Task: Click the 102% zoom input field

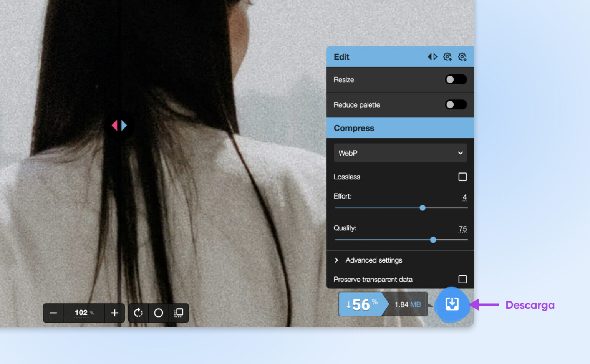Action: pos(81,313)
